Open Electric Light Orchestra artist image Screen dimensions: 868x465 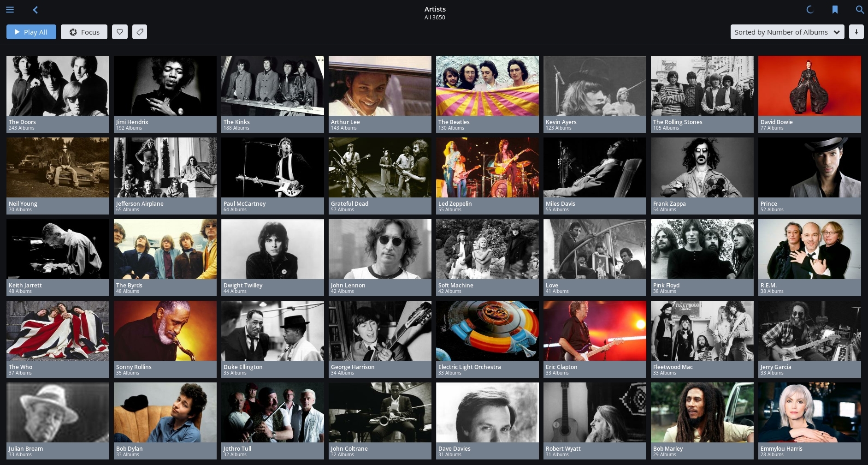(487, 331)
